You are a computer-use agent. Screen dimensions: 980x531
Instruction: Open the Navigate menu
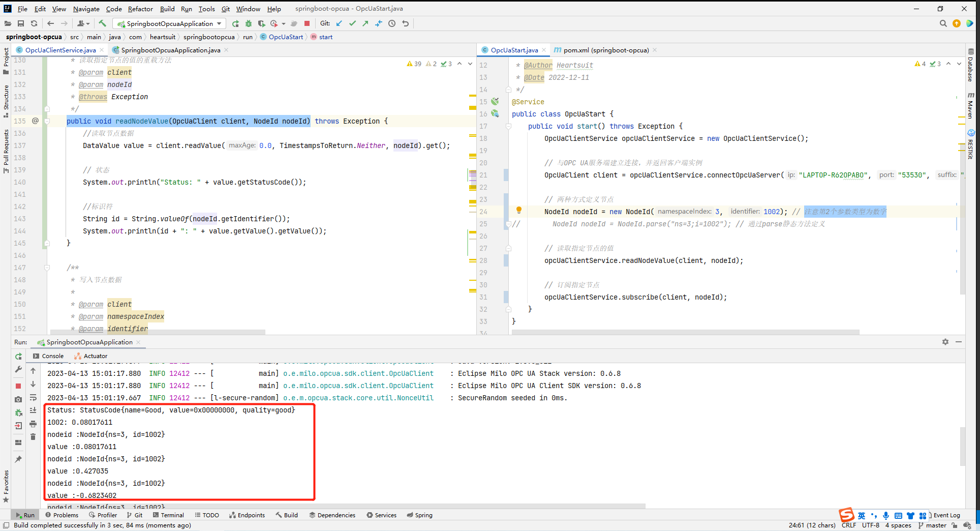pyautogui.click(x=86, y=9)
